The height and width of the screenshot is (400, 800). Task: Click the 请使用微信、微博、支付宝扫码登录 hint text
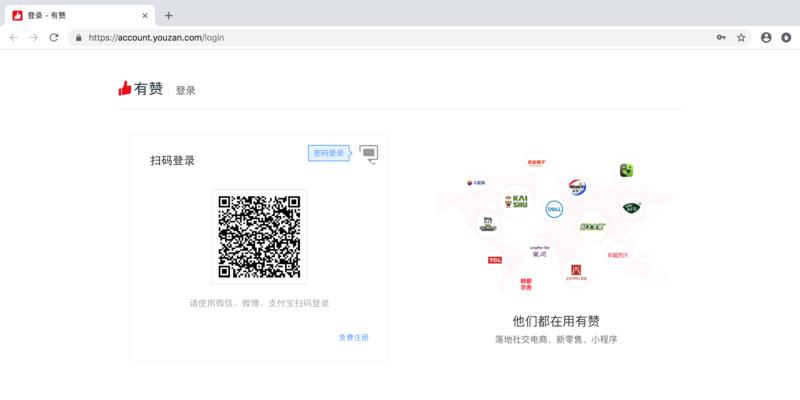coord(259,303)
